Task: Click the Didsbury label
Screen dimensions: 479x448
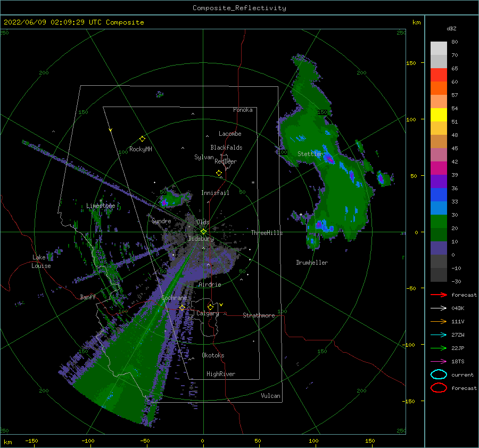Action: point(201,239)
